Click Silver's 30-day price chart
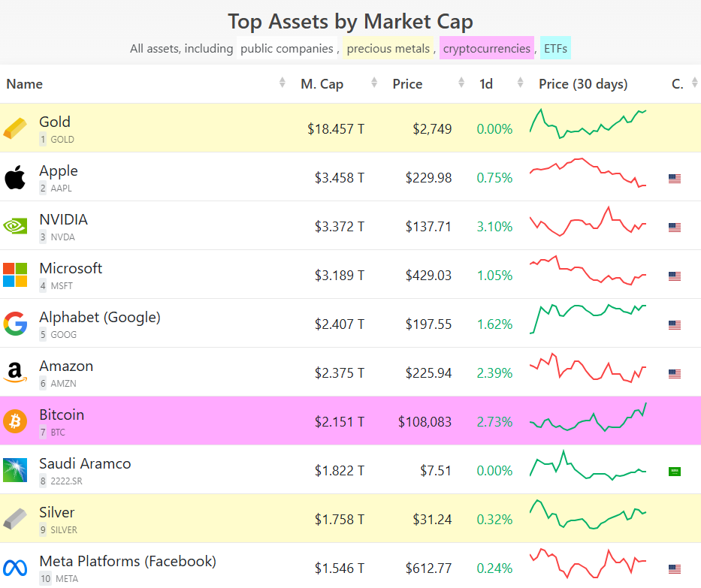The image size is (701, 588). click(x=588, y=514)
